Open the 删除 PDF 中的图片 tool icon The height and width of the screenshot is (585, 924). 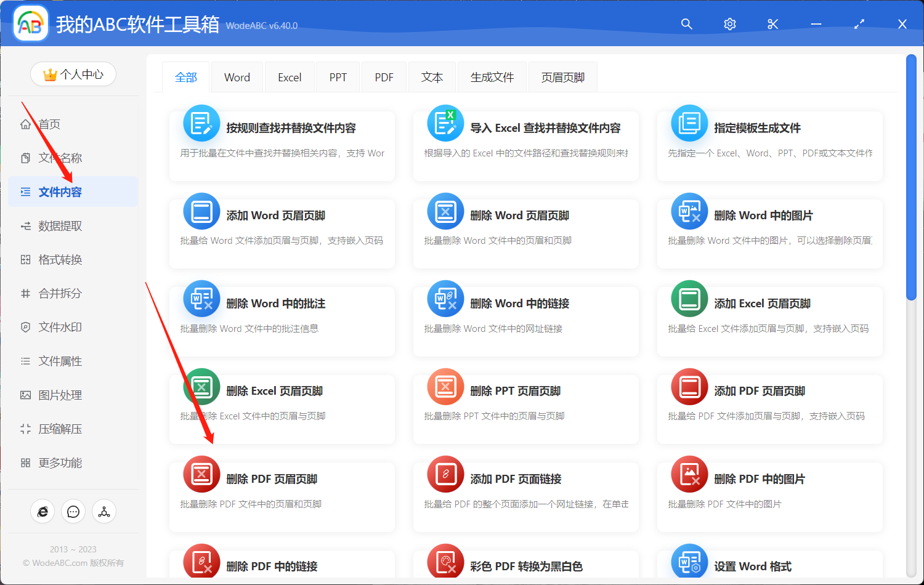tap(689, 474)
